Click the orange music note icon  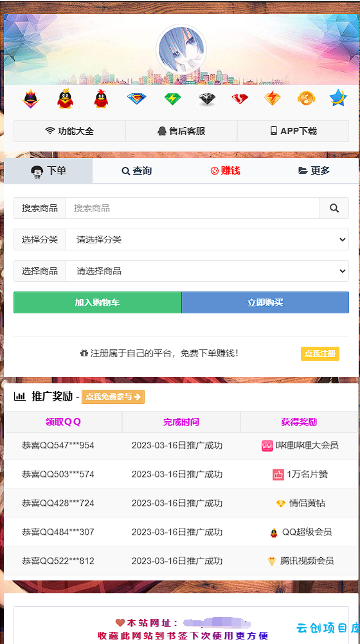point(306,99)
